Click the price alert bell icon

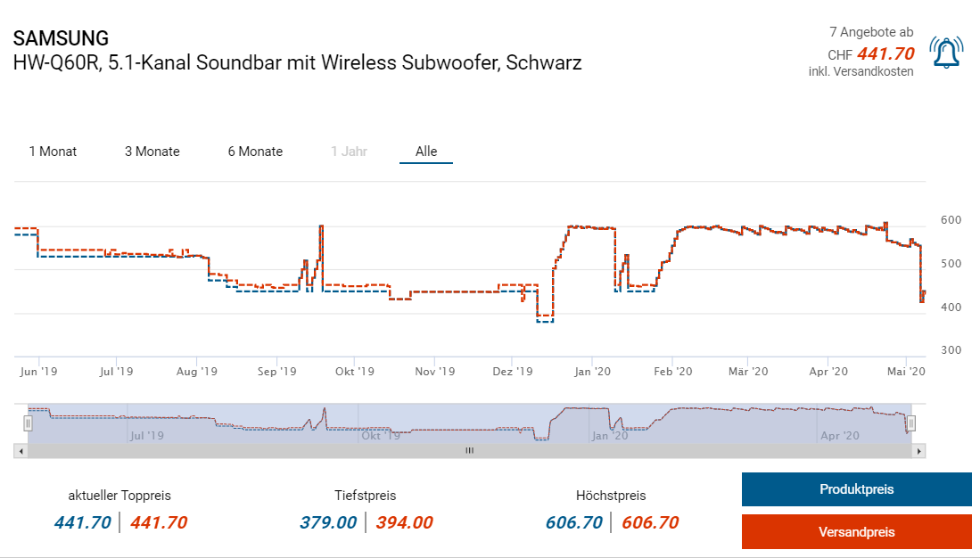(x=946, y=53)
